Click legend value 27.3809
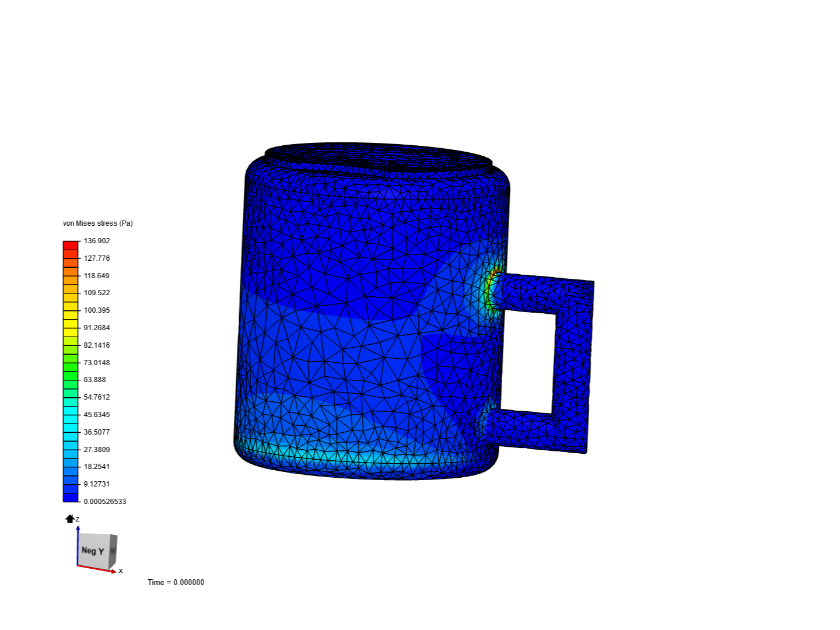Viewport: 840px width, 630px height. [x=97, y=450]
